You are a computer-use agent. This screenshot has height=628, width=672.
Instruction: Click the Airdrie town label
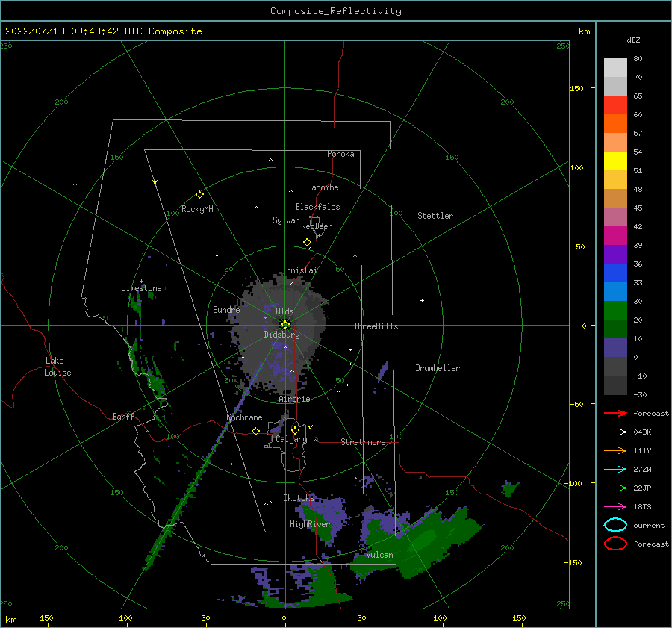tap(294, 399)
